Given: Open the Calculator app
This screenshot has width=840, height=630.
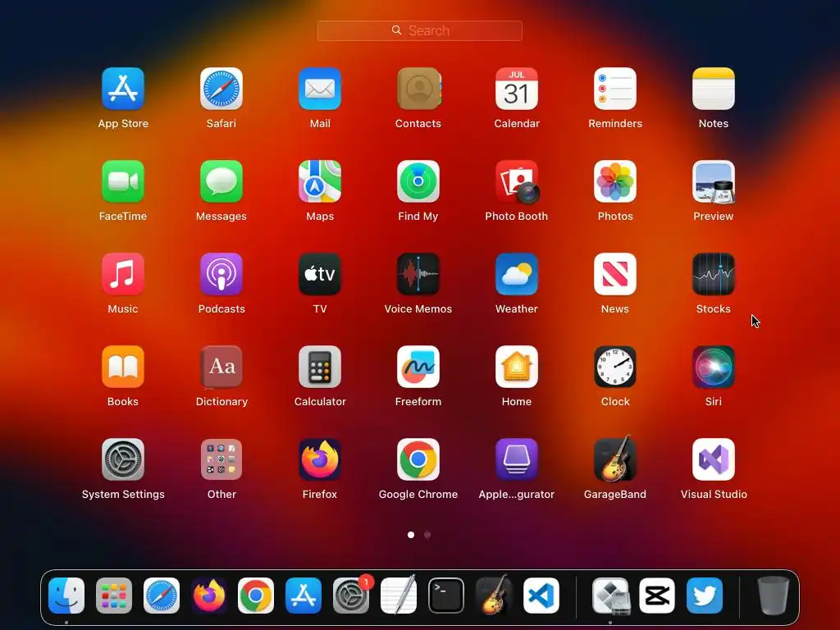Looking at the screenshot, I should [320, 367].
